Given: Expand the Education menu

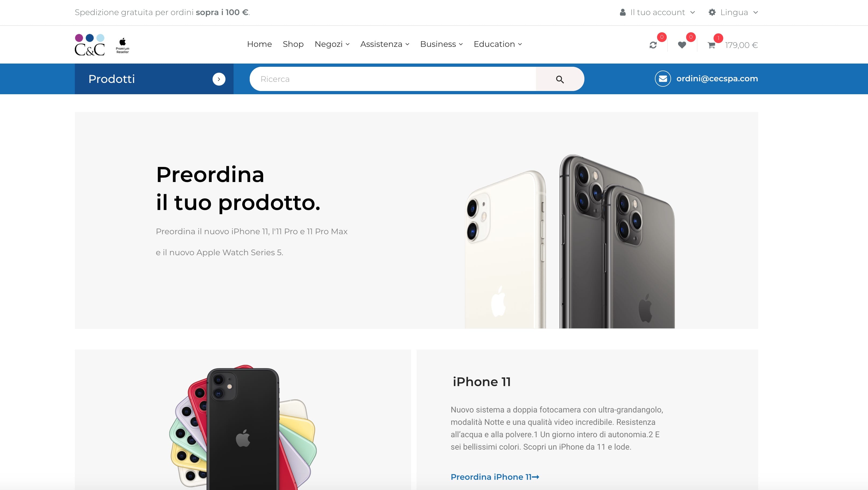Looking at the screenshot, I should [498, 44].
